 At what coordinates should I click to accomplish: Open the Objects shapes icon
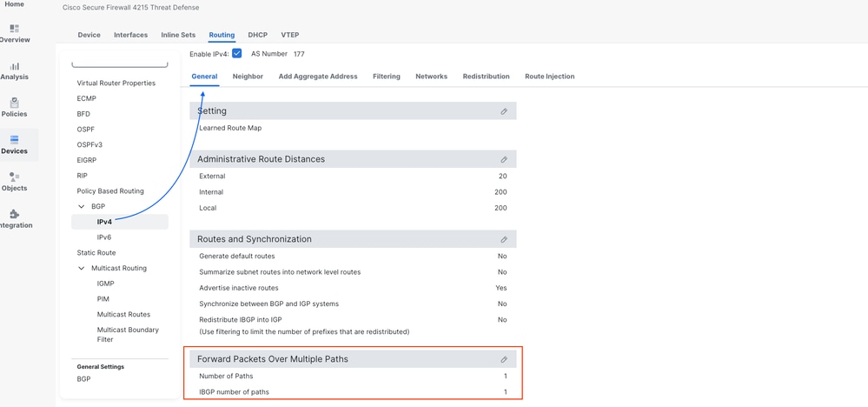click(x=15, y=177)
